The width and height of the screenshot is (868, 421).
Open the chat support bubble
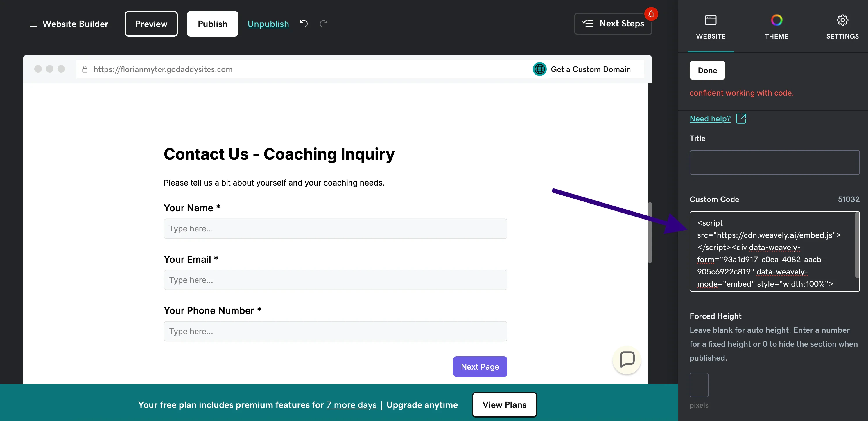626,360
